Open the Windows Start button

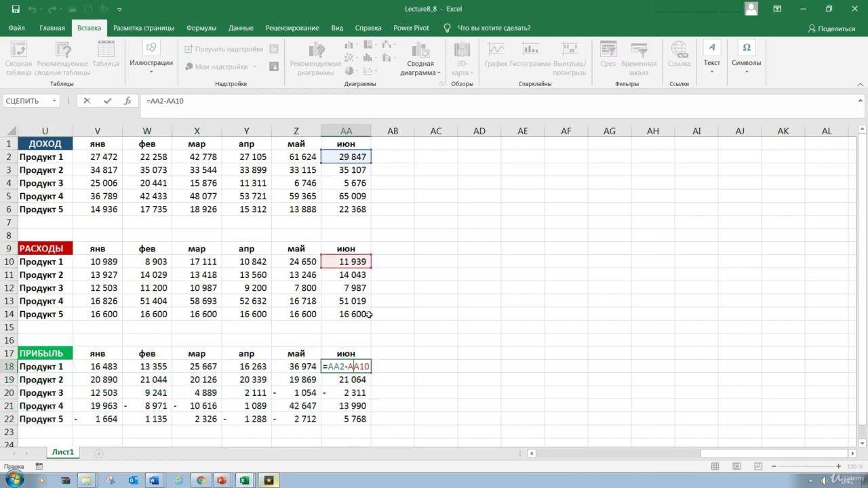[14, 479]
